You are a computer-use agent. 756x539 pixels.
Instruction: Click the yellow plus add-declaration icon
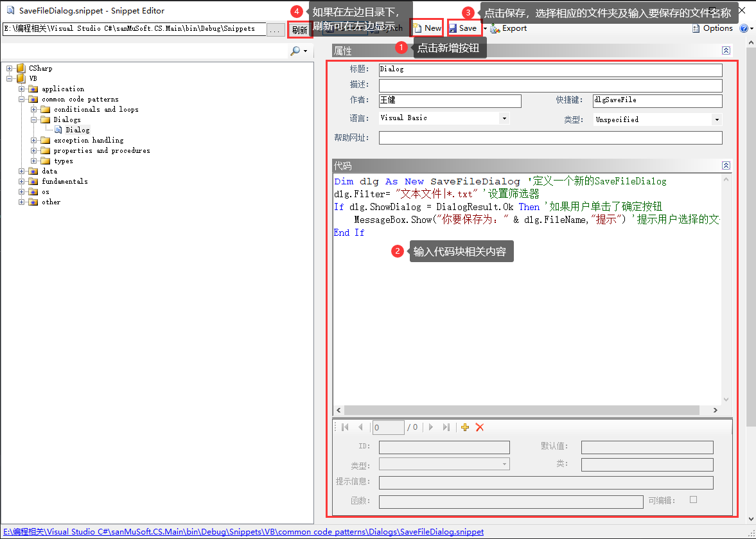(465, 427)
